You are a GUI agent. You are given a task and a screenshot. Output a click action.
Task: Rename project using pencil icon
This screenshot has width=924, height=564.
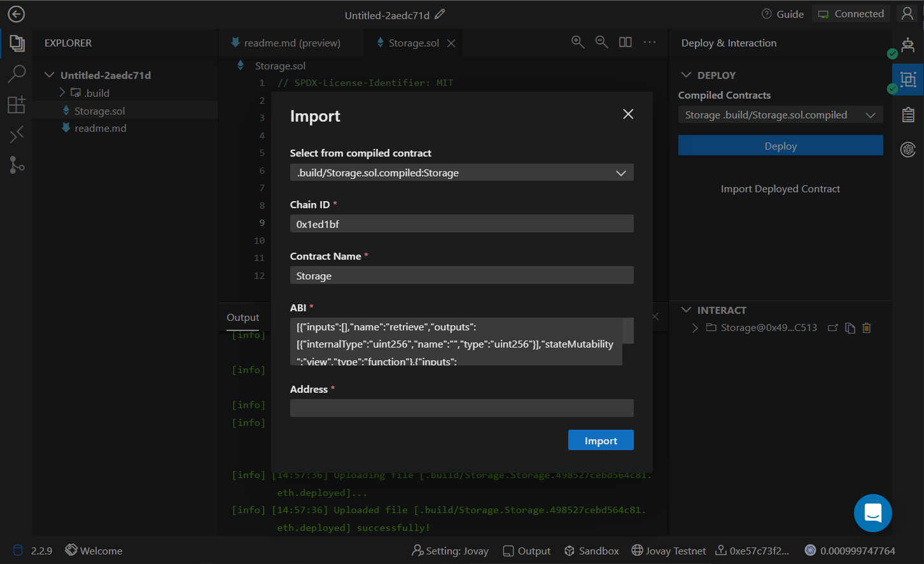(x=440, y=14)
